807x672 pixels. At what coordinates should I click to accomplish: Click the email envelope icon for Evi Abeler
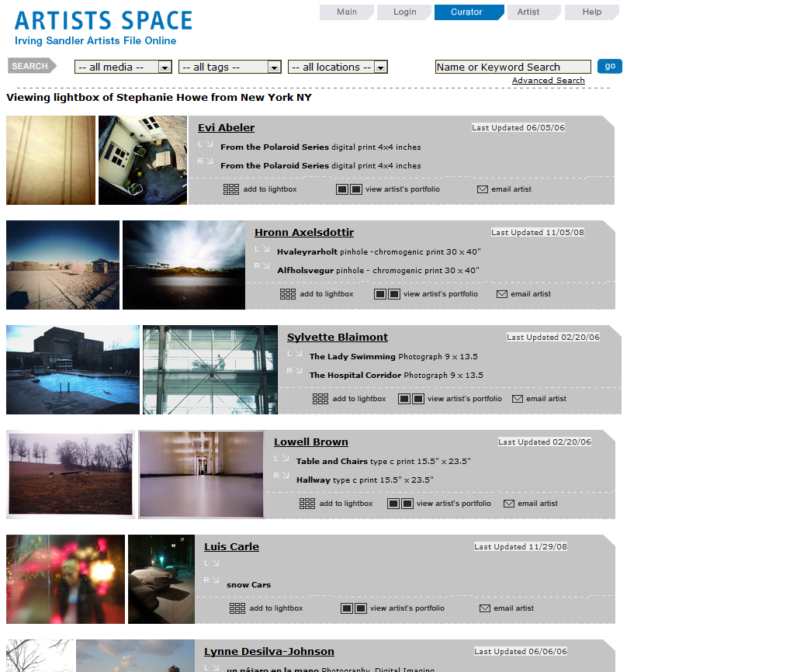482,189
